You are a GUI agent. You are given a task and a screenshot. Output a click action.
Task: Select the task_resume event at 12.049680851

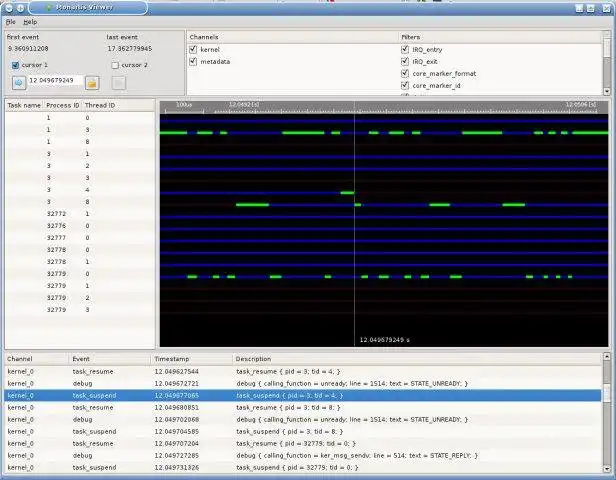[x=303, y=408]
